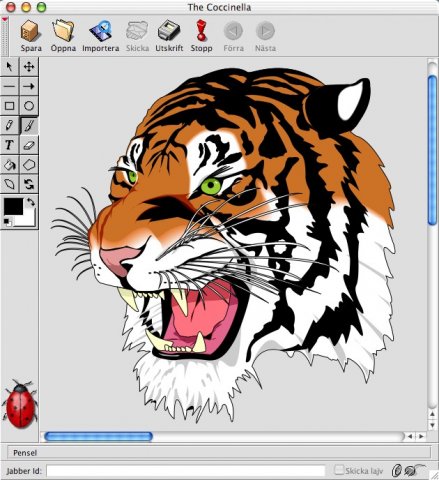Select the oval shape tool

click(x=29, y=106)
